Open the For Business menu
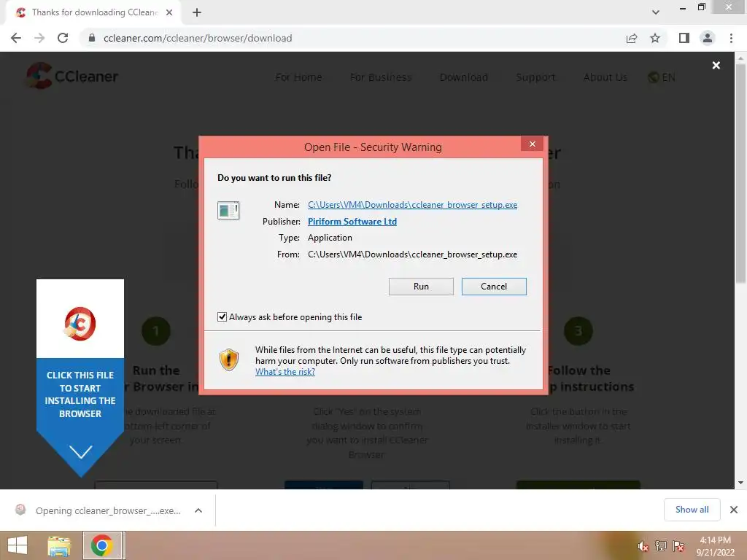The height and width of the screenshot is (560, 747). [x=381, y=77]
